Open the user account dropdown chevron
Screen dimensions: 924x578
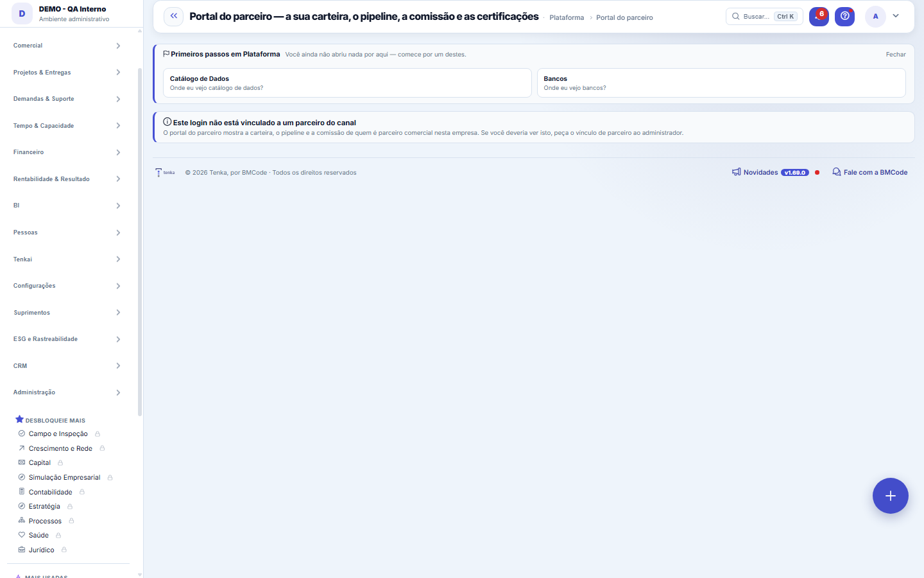(896, 16)
